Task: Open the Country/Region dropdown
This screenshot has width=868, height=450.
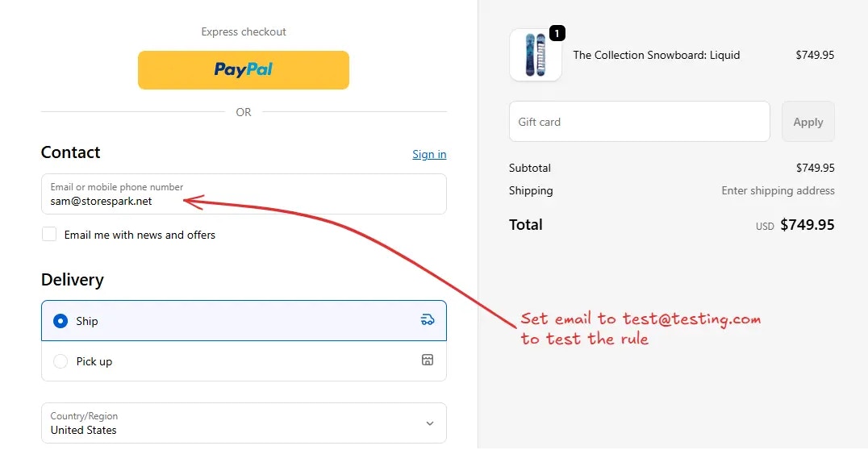Action: [243, 423]
